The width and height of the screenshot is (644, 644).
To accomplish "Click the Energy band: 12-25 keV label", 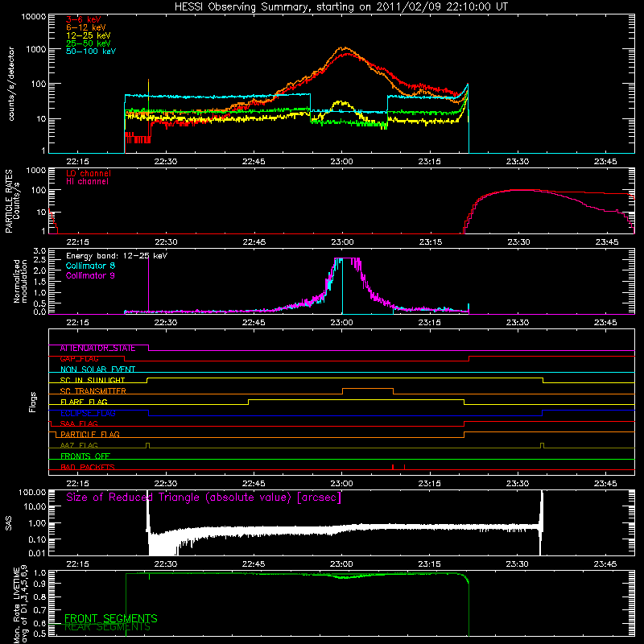I will [117, 256].
